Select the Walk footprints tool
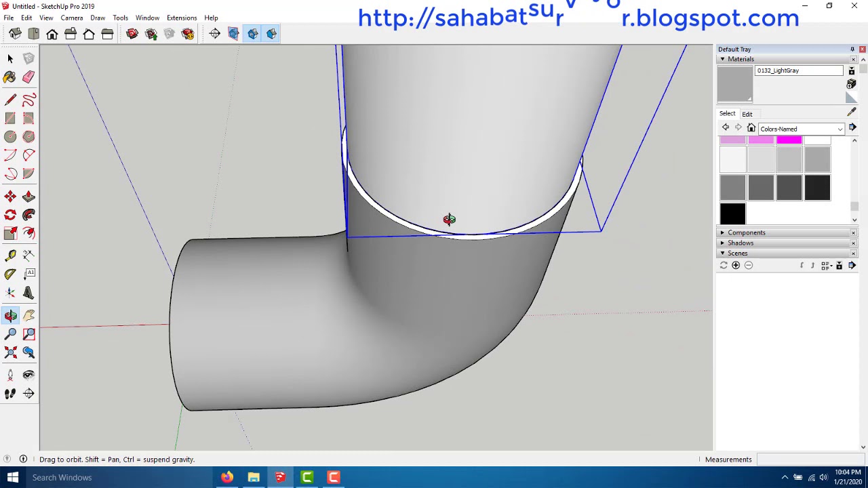868x488 pixels. [x=10, y=394]
